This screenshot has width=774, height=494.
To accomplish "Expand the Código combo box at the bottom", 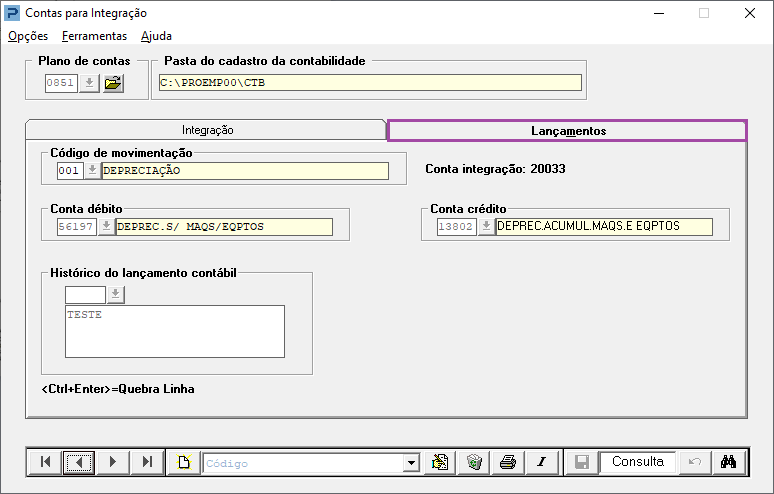I will [411, 463].
